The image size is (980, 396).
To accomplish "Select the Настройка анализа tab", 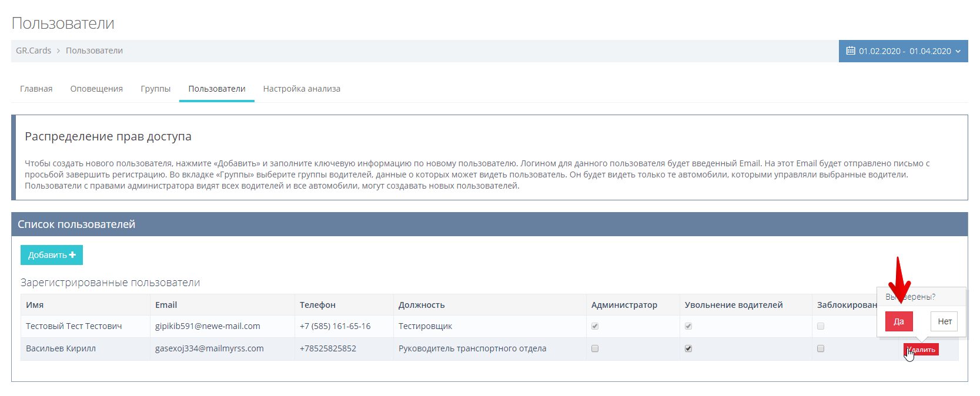I will pos(302,89).
